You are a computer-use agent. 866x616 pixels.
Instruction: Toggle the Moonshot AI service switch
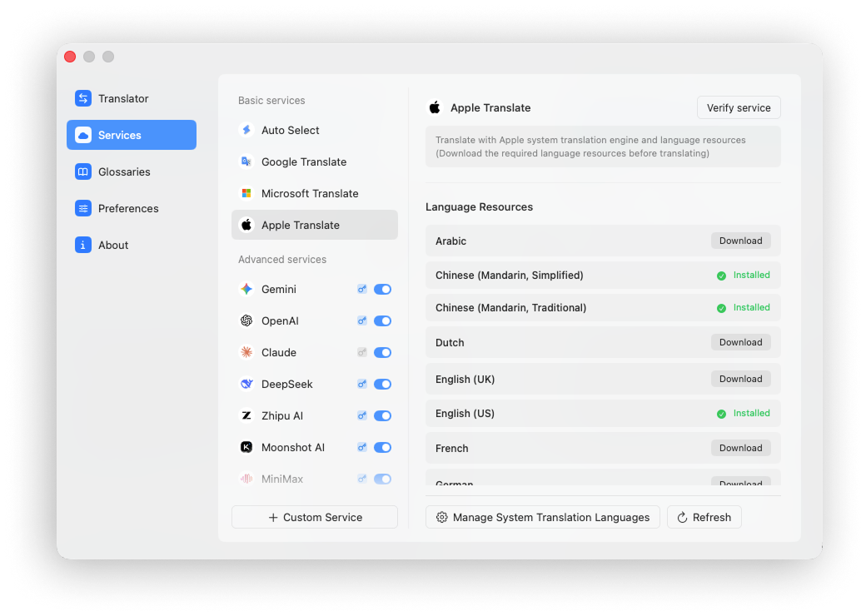point(382,447)
